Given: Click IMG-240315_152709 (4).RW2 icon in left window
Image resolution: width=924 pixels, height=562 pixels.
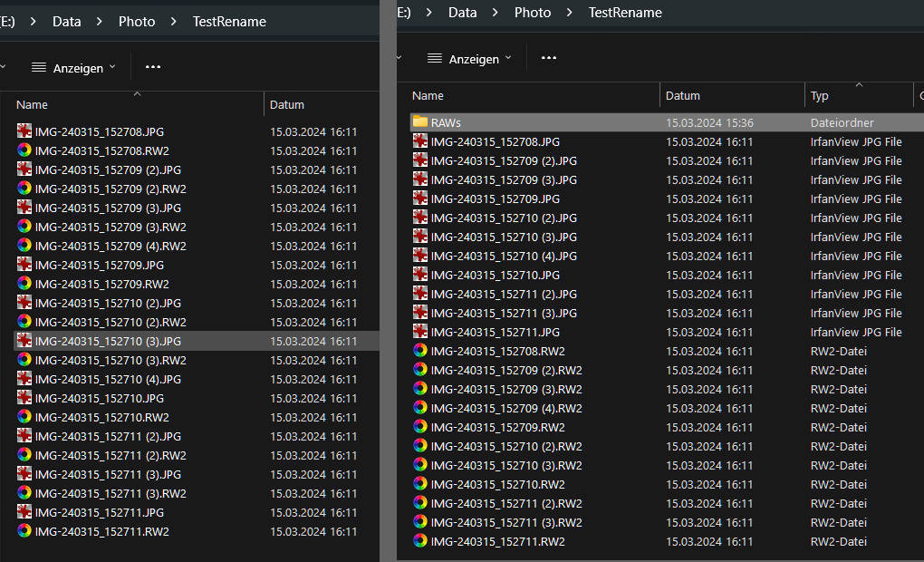Looking at the screenshot, I should point(24,246).
